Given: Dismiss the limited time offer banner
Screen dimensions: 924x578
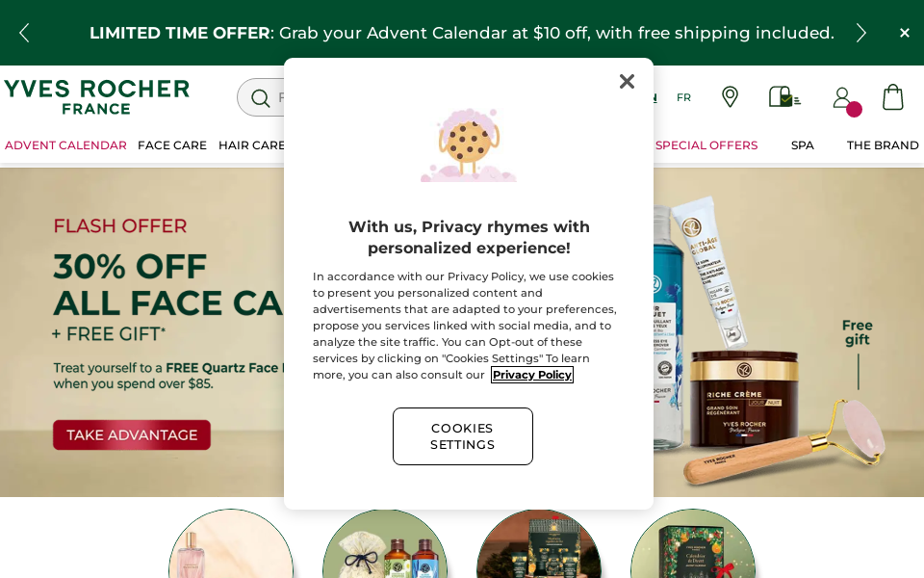Looking at the screenshot, I should [x=904, y=33].
